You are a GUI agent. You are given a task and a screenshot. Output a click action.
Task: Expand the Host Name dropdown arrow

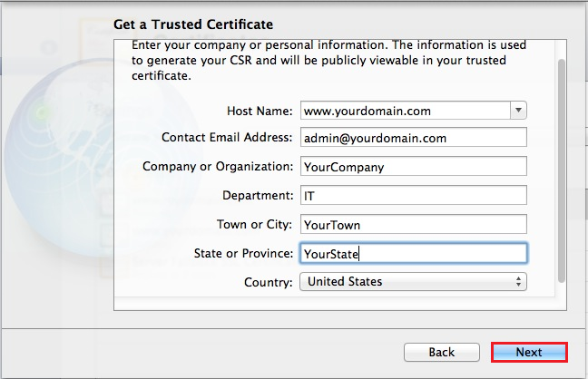(517, 111)
